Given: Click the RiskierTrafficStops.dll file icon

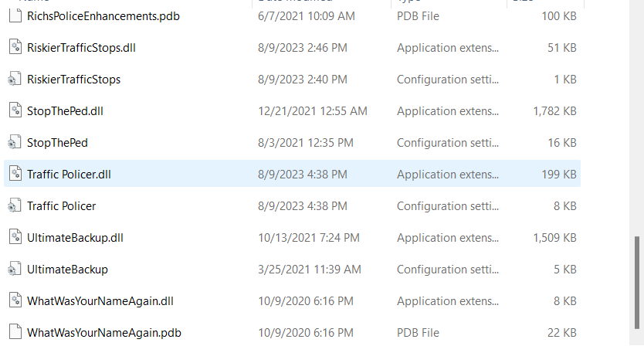Looking at the screenshot, I should 15,47.
